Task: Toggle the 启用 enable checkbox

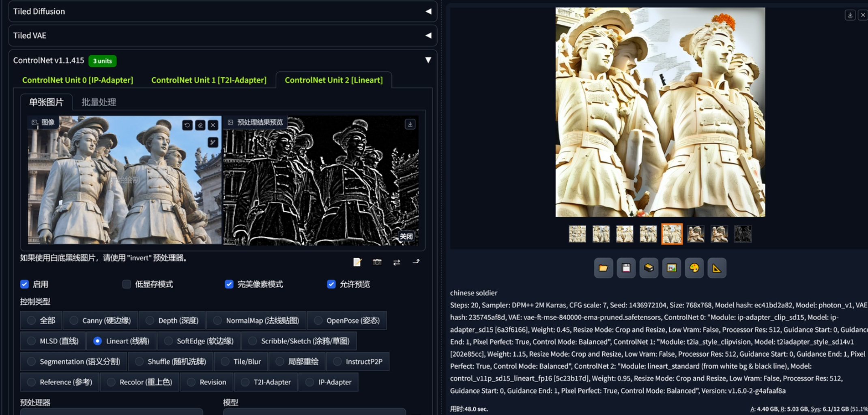Action: [x=24, y=284]
